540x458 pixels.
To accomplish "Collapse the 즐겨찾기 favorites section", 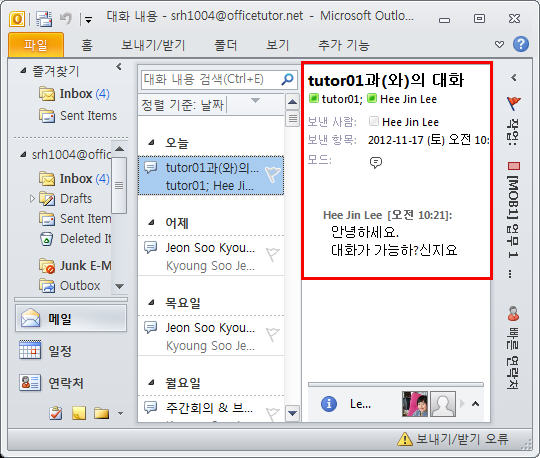I will point(23,71).
